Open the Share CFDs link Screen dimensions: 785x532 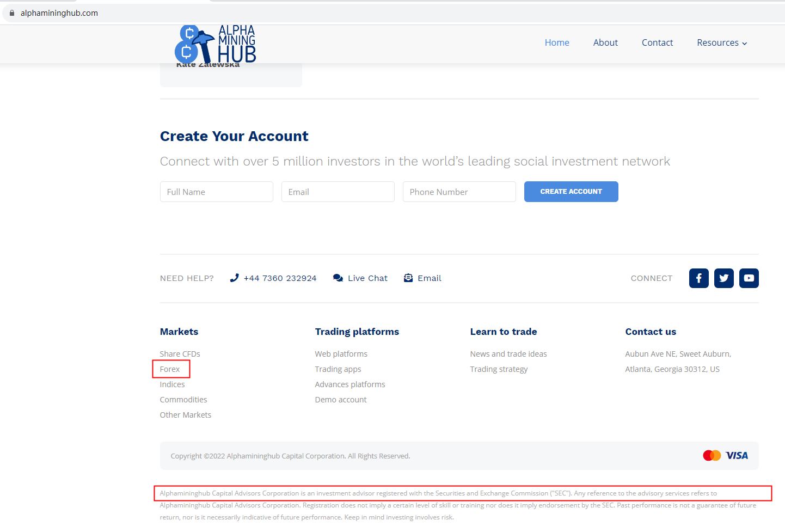tap(180, 354)
